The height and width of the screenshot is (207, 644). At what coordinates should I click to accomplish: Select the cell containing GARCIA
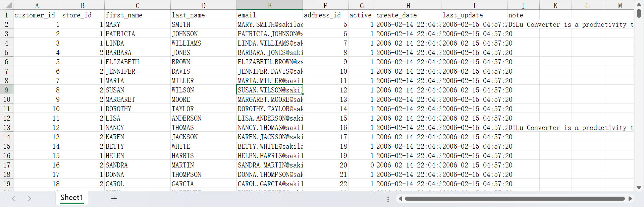pos(204,184)
